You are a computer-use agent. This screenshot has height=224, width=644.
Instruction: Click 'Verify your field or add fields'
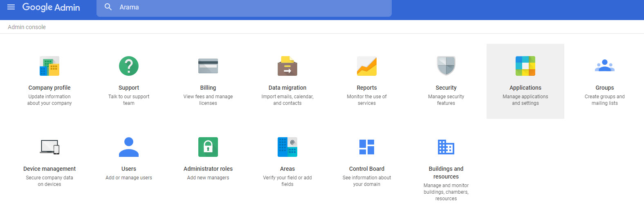pyautogui.click(x=287, y=181)
